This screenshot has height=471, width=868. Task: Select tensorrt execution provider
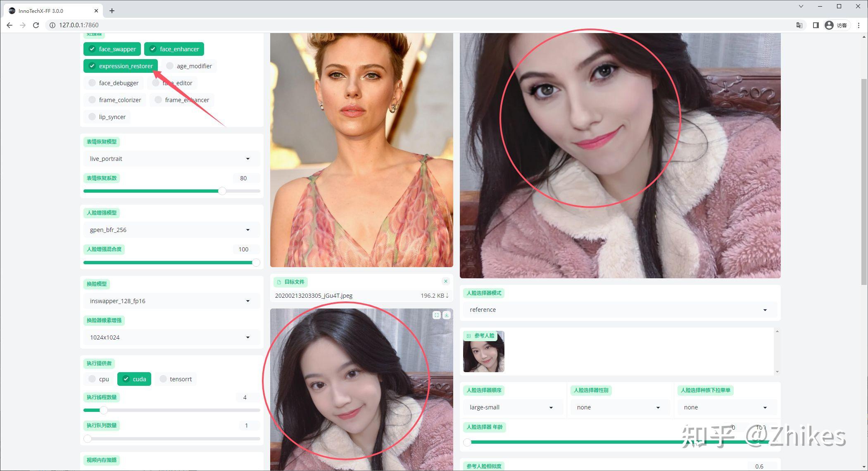coord(176,379)
